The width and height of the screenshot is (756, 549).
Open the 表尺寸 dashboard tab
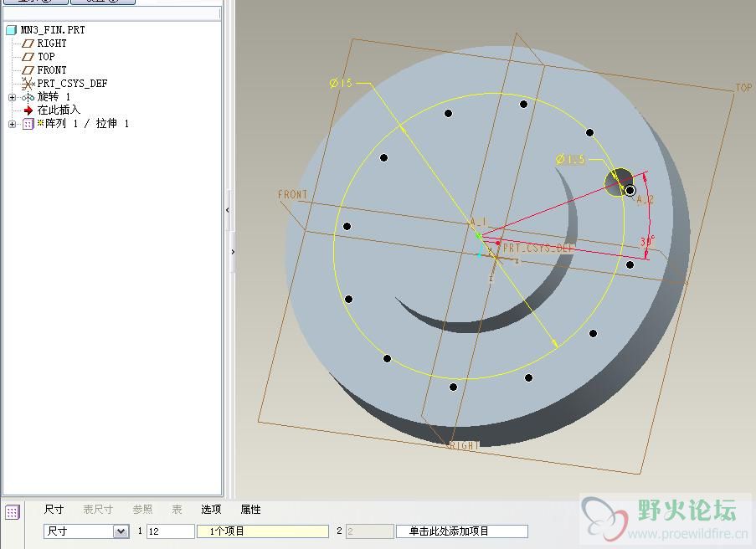coord(98,510)
